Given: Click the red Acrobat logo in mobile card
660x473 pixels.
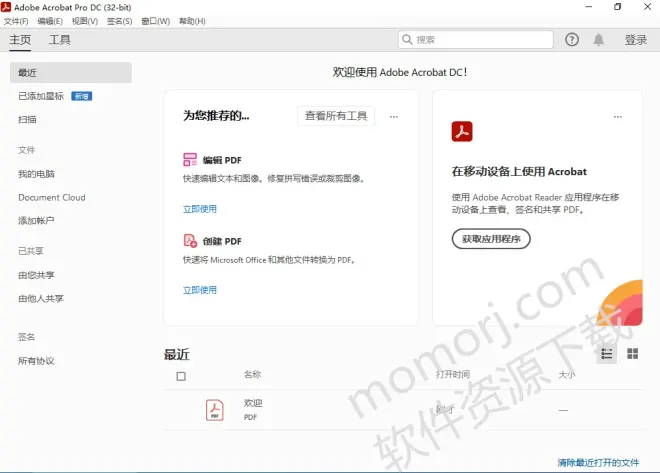Looking at the screenshot, I should point(462,131).
